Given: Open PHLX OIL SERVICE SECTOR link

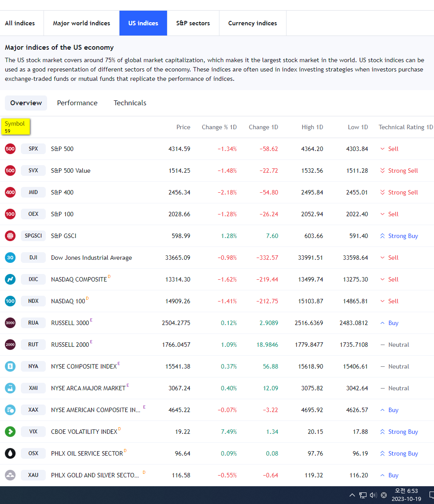Looking at the screenshot, I should pos(87,453).
